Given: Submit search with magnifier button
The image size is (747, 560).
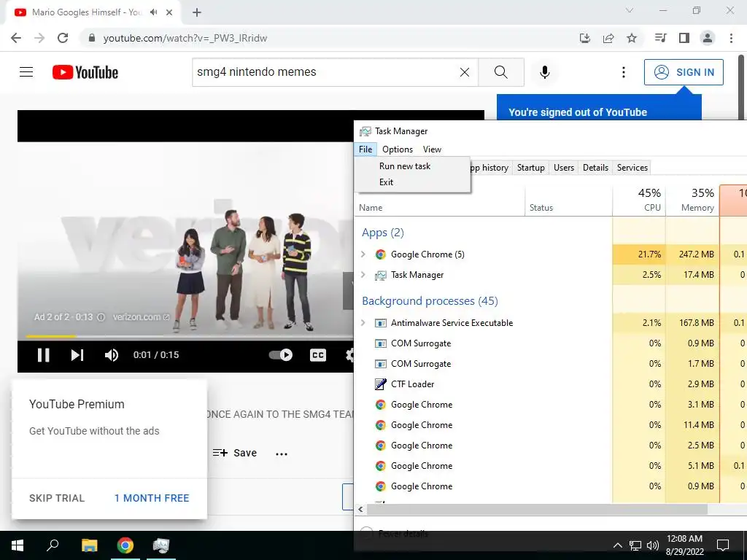Looking at the screenshot, I should [500, 72].
